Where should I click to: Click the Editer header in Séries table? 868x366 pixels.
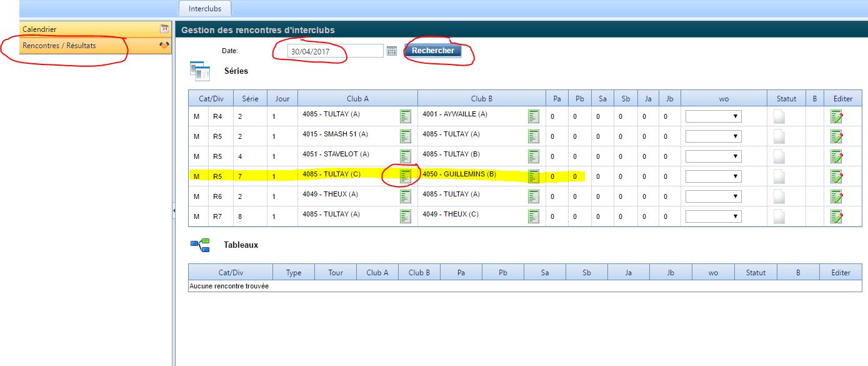click(x=843, y=98)
